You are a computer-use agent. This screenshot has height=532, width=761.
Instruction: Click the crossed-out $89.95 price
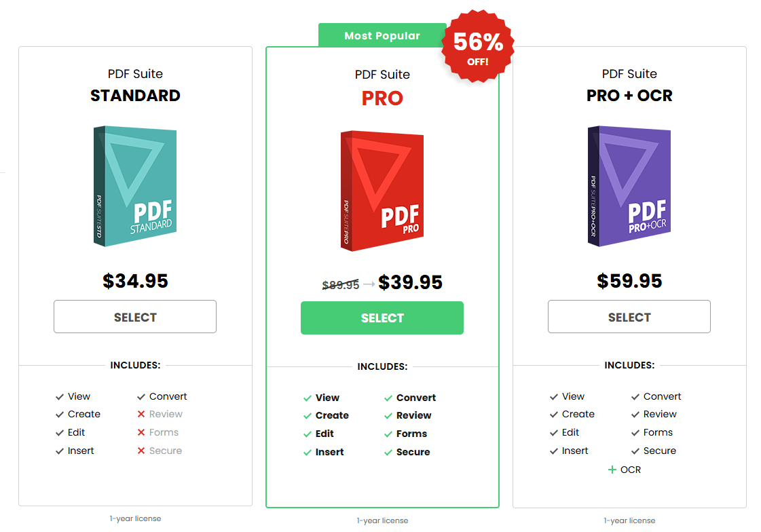pyautogui.click(x=341, y=285)
